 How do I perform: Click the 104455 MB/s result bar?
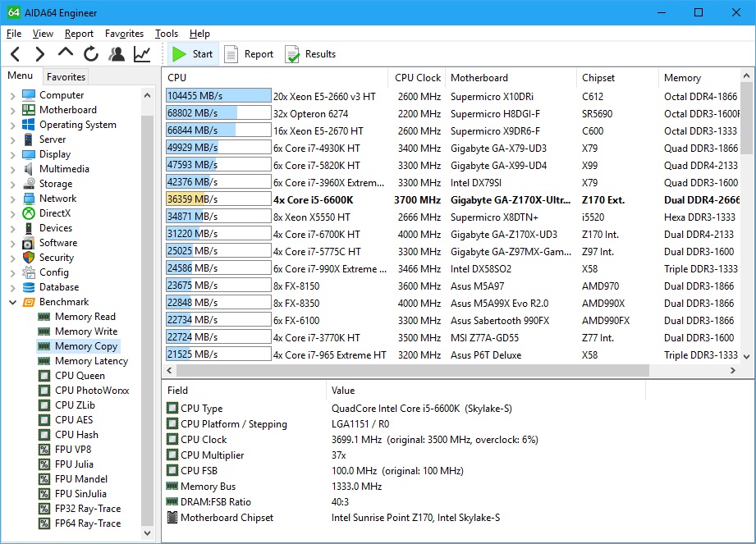(x=218, y=96)
